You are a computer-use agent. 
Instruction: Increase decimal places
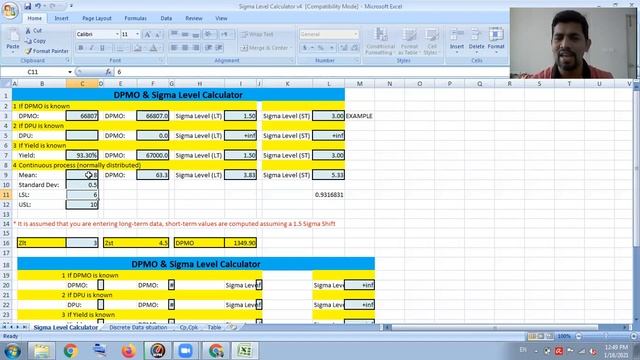[344, 48]
